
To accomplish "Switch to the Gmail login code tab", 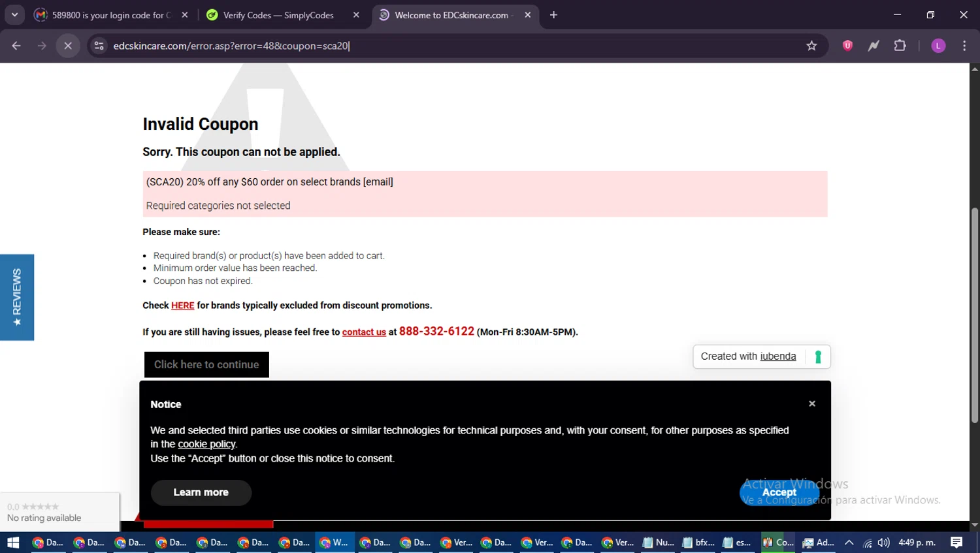I will pyautogui.click(x=111, y=15).
